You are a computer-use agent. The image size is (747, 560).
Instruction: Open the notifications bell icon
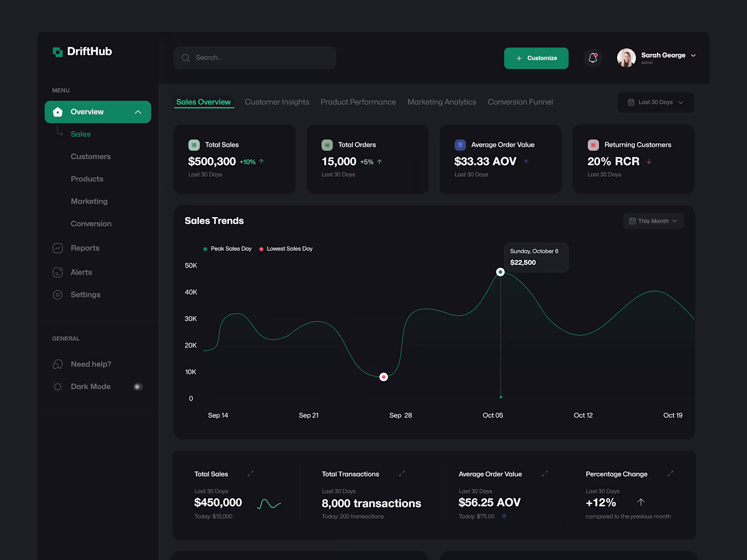(x=593, y=58)
